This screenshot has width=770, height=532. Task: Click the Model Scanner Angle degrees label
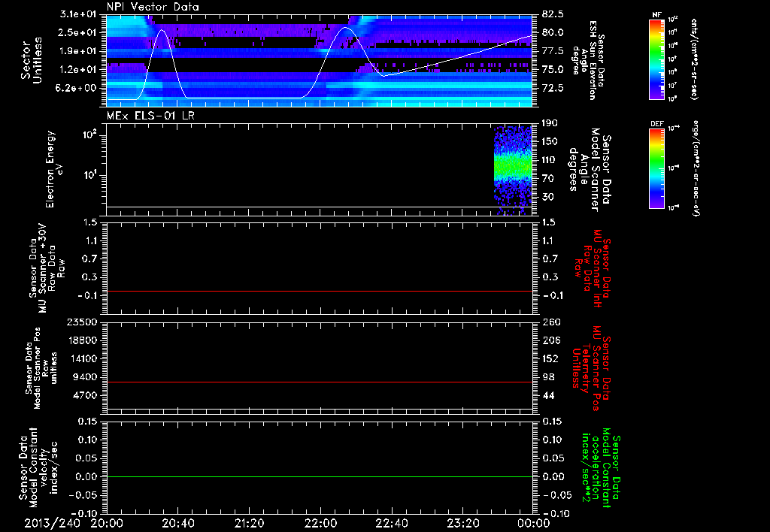coord(590,170)
